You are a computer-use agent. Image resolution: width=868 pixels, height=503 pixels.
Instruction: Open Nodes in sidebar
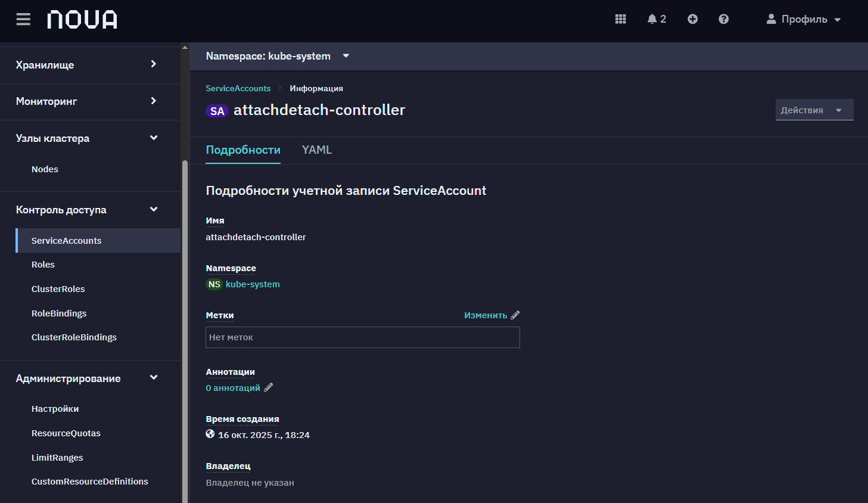coord(45,169)
